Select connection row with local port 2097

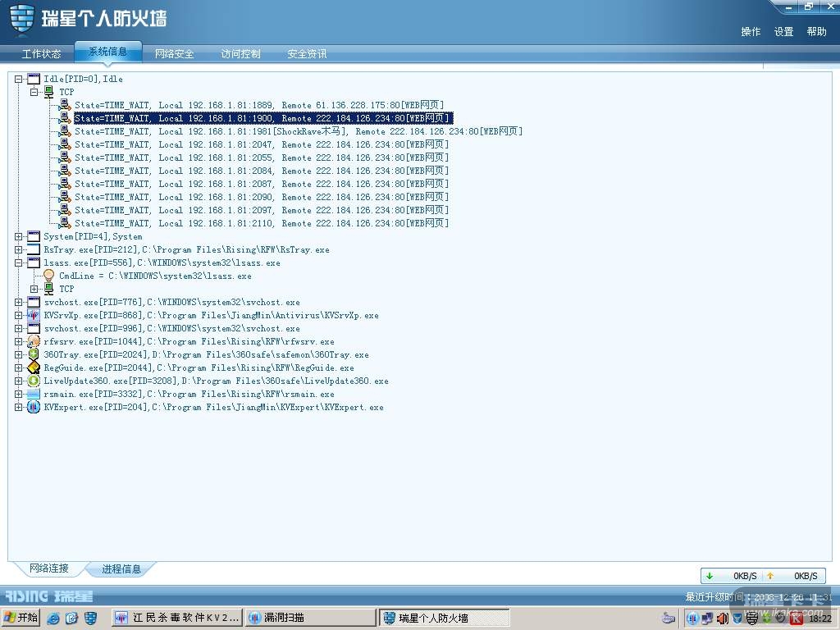click(262, 210)
